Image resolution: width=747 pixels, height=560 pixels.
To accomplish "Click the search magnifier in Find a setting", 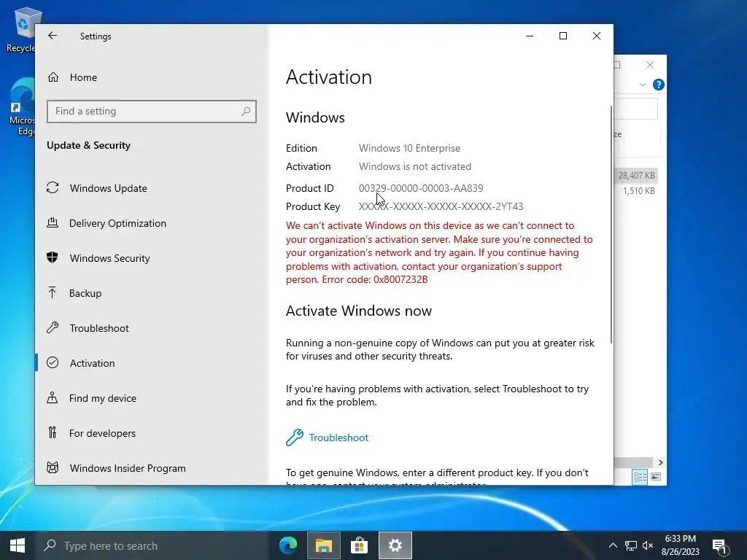I will click(x=246, y=111).
